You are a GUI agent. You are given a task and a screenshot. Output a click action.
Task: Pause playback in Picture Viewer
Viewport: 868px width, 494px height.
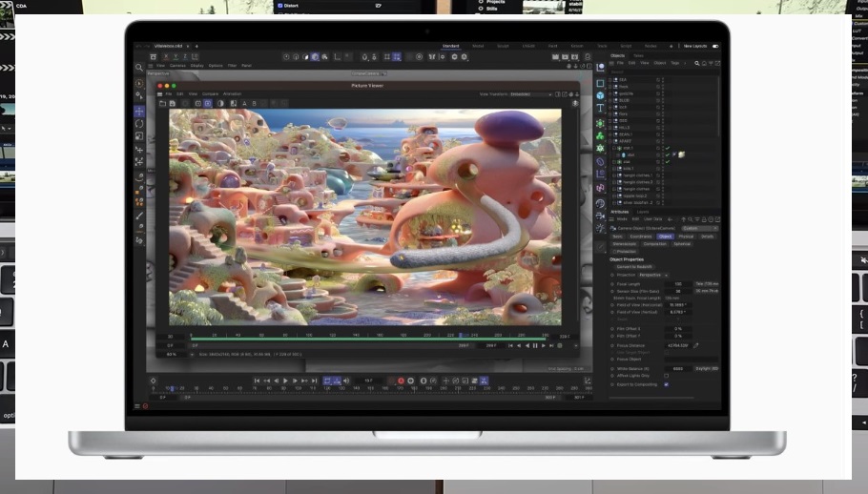[535, 346]
